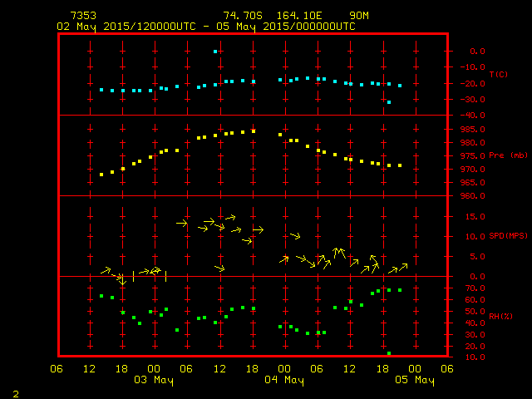This screenshot has width=532, height=399.
Task: Click the date range title line
Action: 205,26
